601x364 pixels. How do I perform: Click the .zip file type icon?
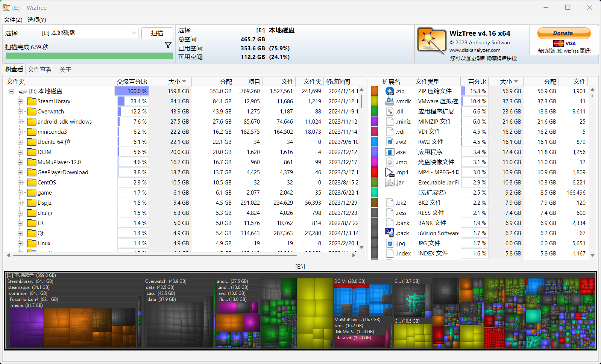(x=390, y=91)
